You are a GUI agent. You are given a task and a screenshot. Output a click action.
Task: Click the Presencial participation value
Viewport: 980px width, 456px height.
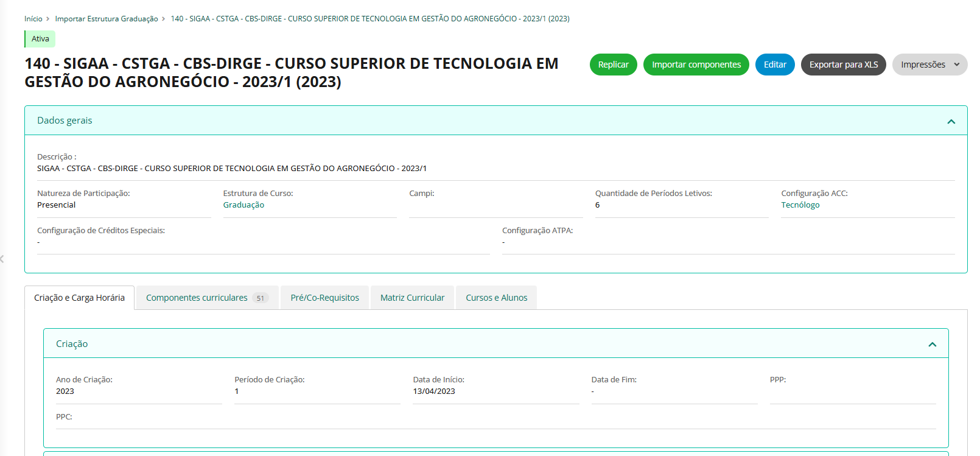(57, 205)
